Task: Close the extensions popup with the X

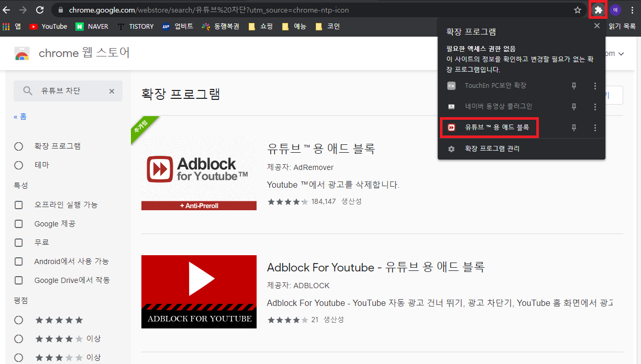Action: point(596,26)
